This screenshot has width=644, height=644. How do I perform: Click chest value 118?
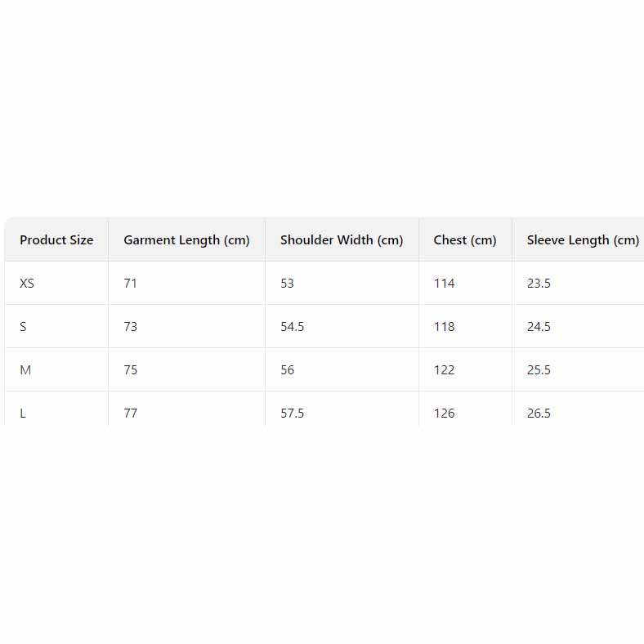click(444, 327)
